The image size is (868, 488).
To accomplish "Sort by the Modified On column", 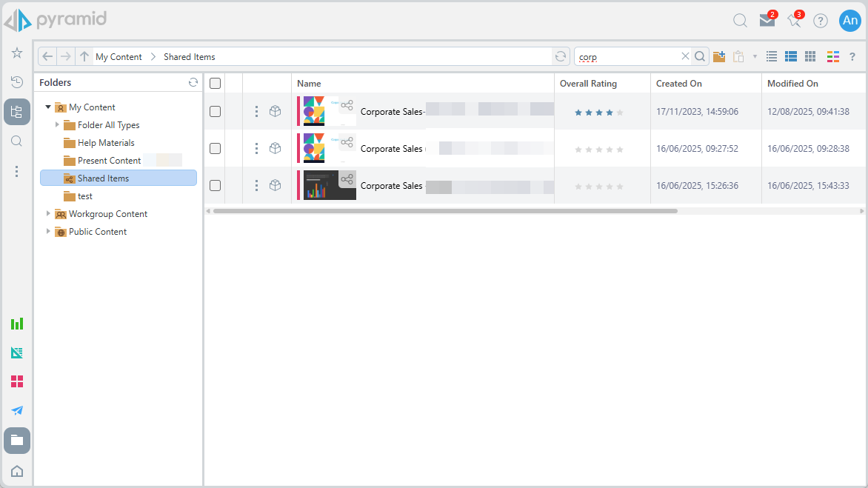I will (x=792, y=84).
